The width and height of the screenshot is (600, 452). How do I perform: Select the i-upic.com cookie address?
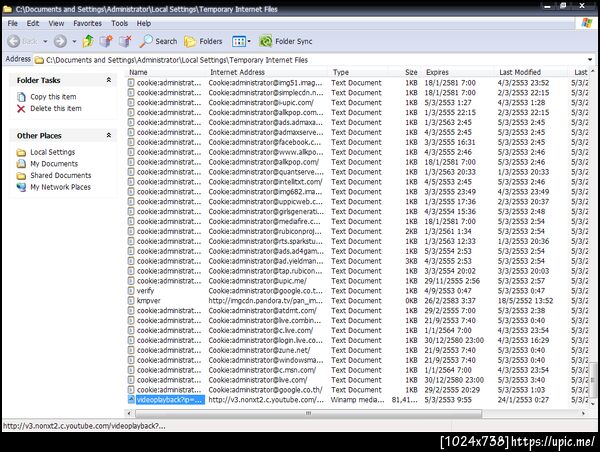tap(261, 102)
